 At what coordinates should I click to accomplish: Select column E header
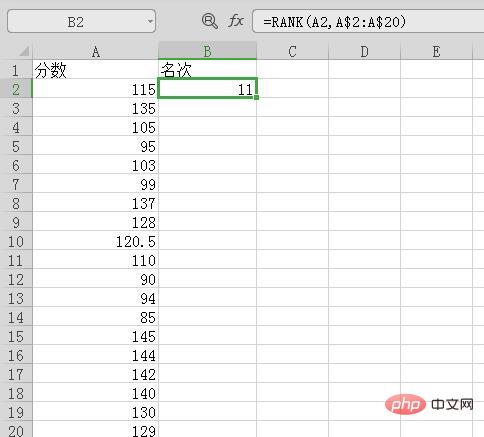click(436, 51)
